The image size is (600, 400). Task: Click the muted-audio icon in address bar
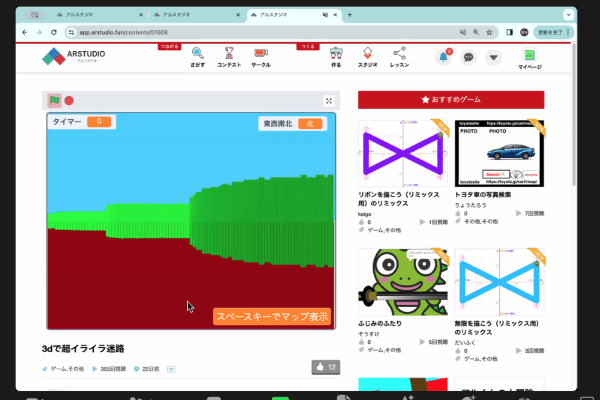pos(463,33)
